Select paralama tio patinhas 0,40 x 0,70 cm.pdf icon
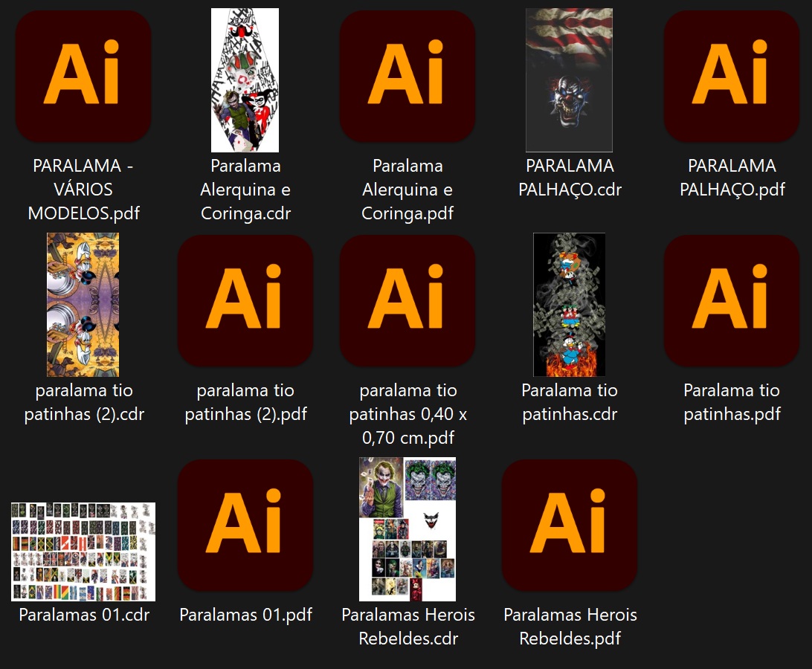 tap(407, 301)
